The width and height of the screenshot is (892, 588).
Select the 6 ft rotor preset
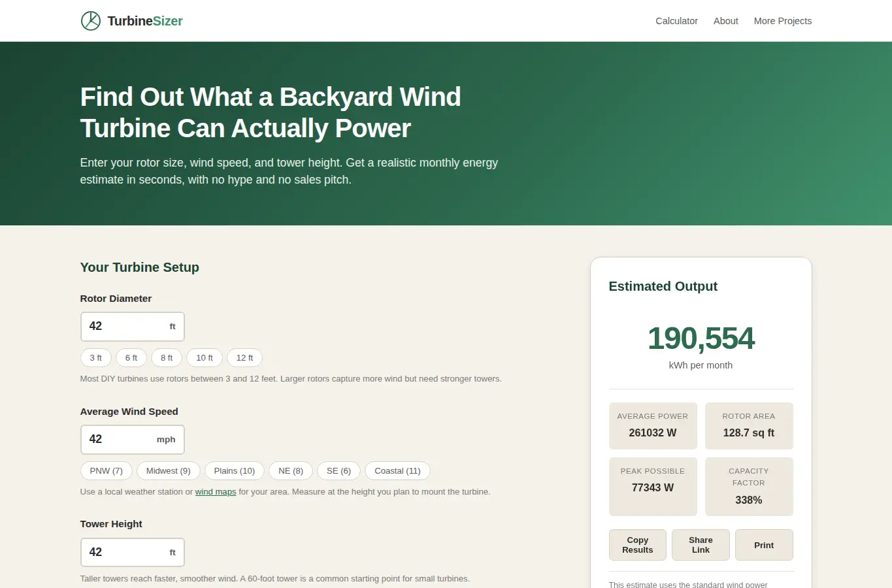tap(131, 358)
